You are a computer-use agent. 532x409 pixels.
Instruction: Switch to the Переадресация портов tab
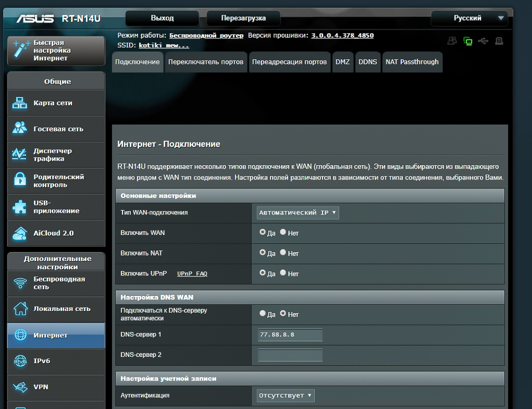click(x=289, y=62)
